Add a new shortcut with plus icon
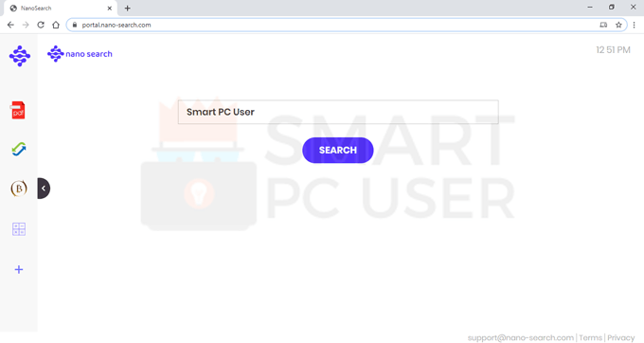 pos(19,269)
